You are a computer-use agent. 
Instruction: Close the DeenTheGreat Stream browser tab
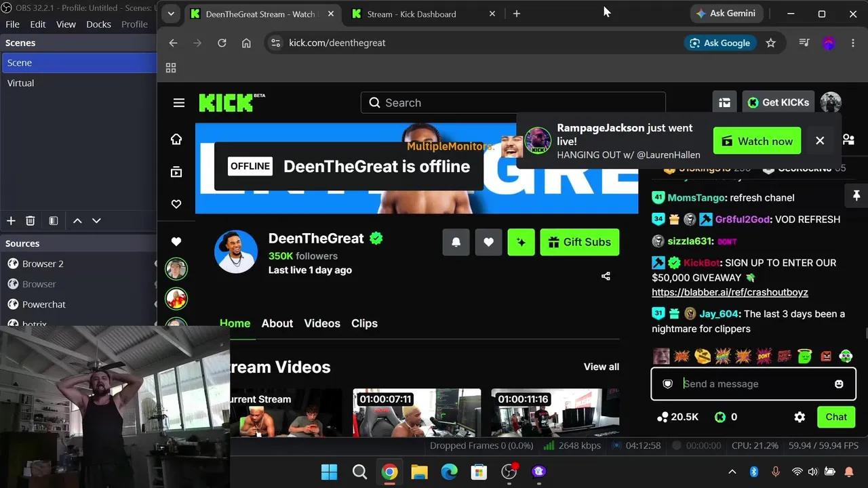coord(331,14)
